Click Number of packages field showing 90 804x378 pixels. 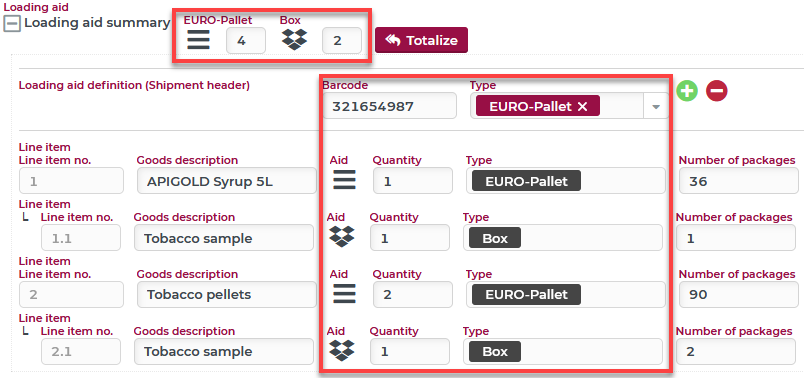739,294
